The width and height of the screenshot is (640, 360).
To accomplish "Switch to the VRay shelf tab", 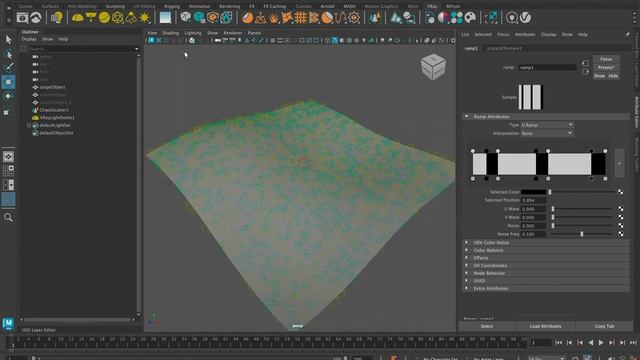I will click(432, 6).
